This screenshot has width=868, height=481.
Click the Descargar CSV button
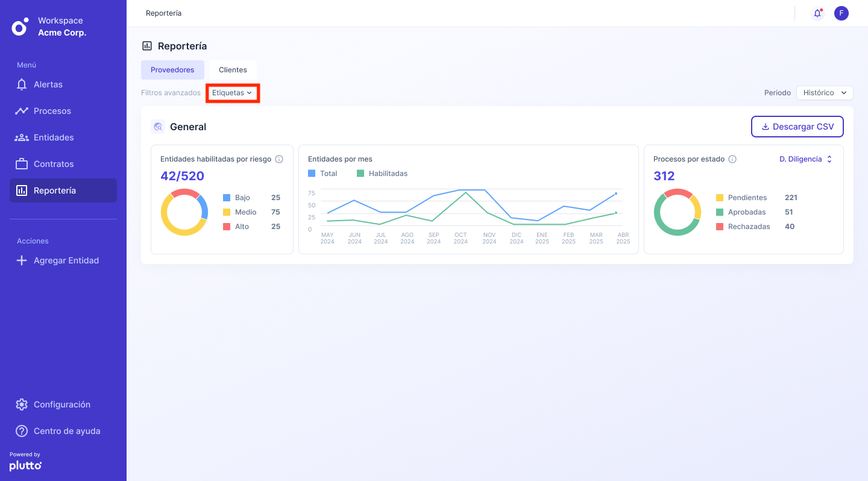tap(797, 127)
